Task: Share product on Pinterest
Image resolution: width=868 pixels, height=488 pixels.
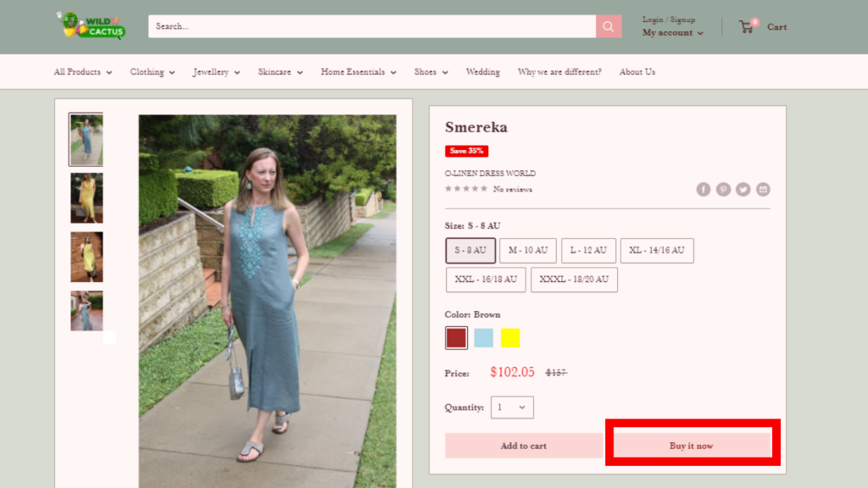Action: pos(723,189)
